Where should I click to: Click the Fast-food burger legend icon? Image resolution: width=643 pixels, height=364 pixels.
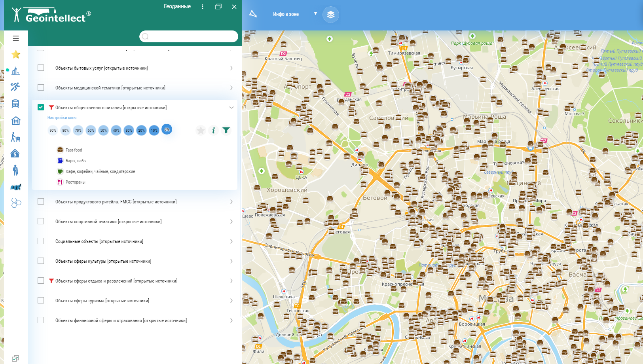pyautogui.click(x=60, y=150)
